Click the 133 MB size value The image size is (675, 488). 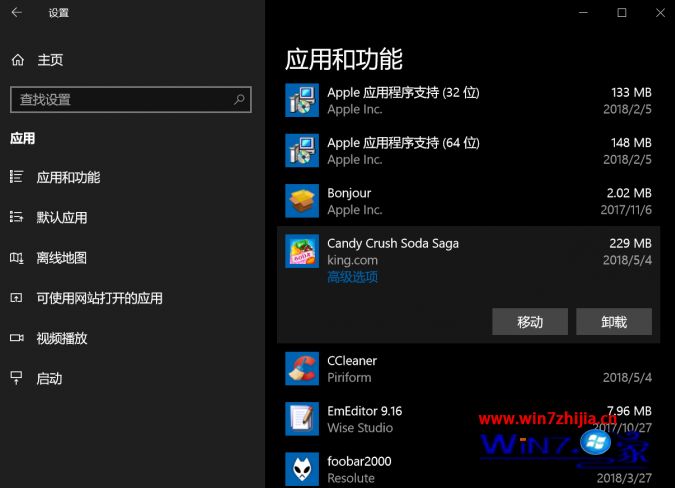(x=632, y=93)
